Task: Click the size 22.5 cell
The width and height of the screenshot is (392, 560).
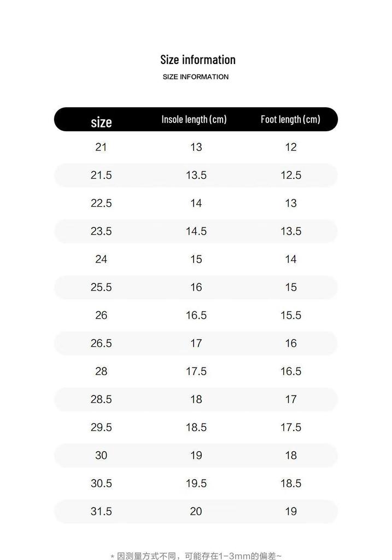Action: (x=101, y=203)
